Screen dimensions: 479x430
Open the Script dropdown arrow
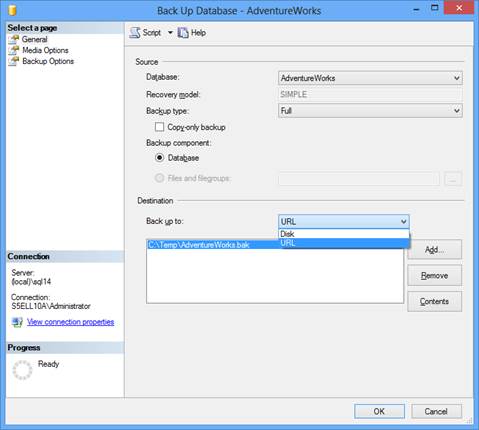click(x=170, y=33)
